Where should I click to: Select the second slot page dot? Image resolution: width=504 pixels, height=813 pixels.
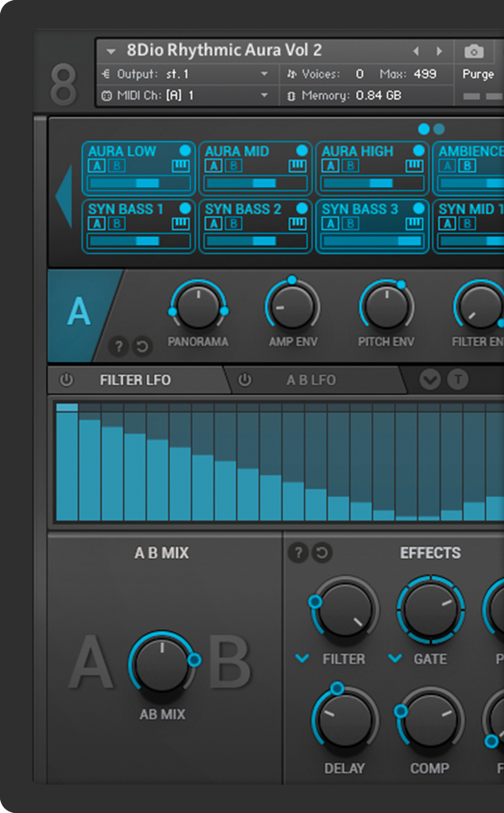pos(439,129)
